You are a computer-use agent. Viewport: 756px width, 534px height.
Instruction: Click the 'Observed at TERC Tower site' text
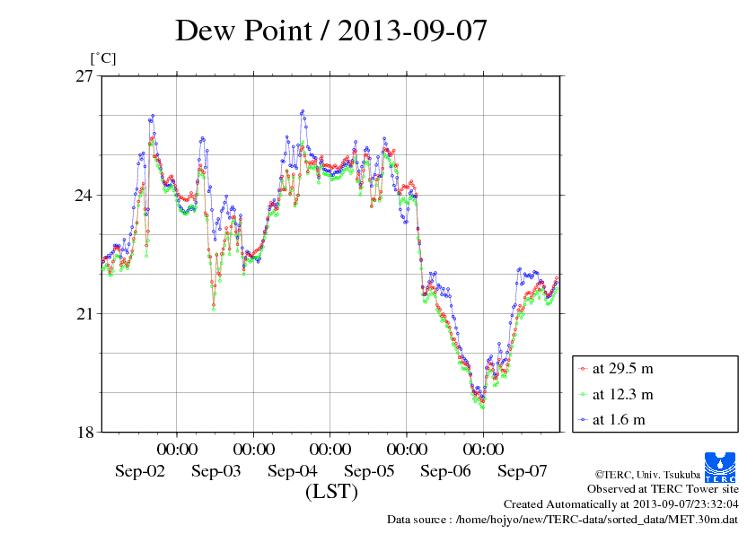click(663, 489)
